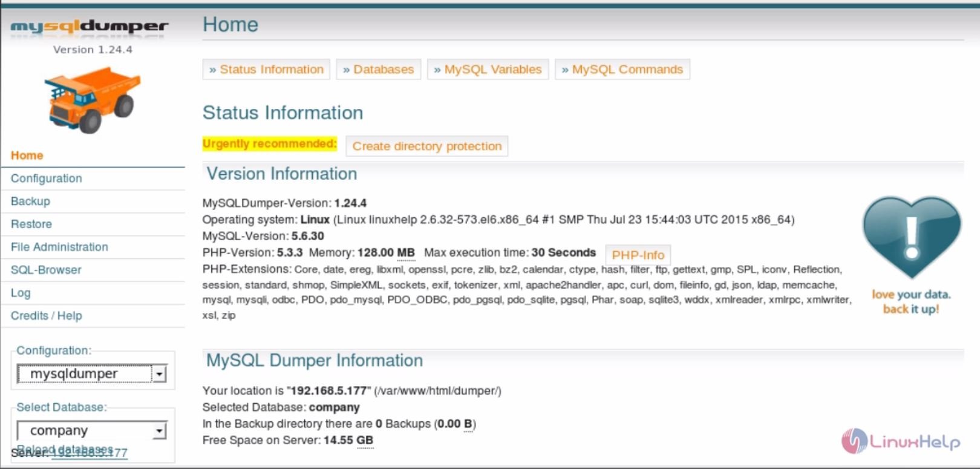This screenshot has width=980, height=469.
Task: Click the 'Version 1.24.4' text under logo
Action: 93,50
